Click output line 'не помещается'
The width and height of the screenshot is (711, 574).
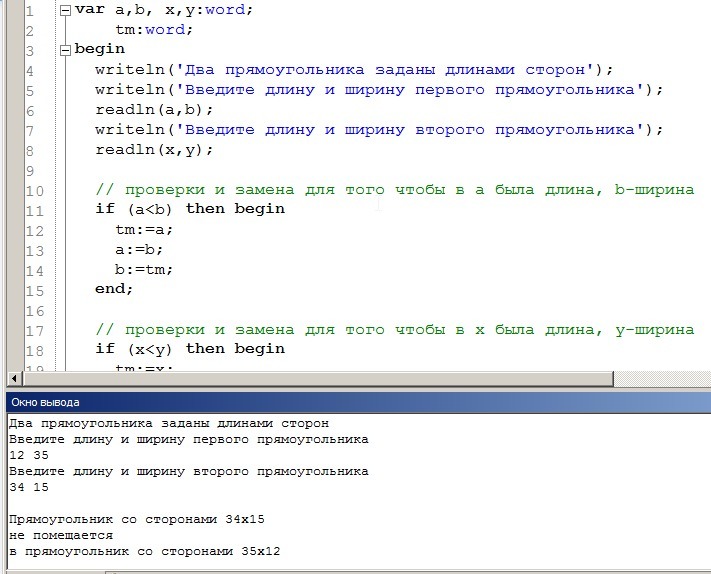61,536
